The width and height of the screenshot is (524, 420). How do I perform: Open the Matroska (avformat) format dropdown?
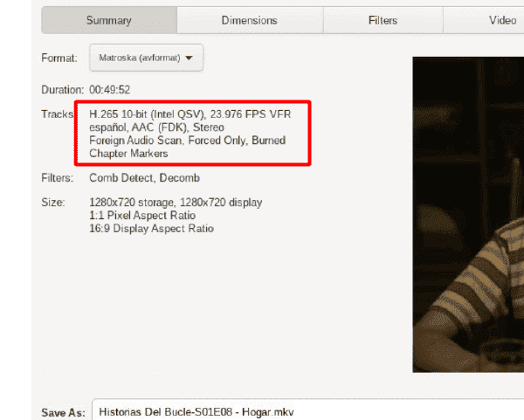(x=146, y=58)
